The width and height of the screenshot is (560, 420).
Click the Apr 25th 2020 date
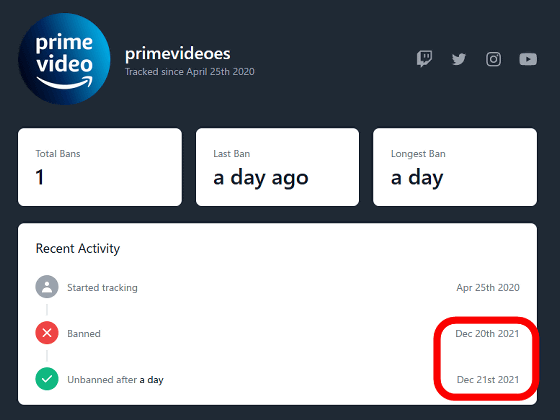(x=488, y=288)
